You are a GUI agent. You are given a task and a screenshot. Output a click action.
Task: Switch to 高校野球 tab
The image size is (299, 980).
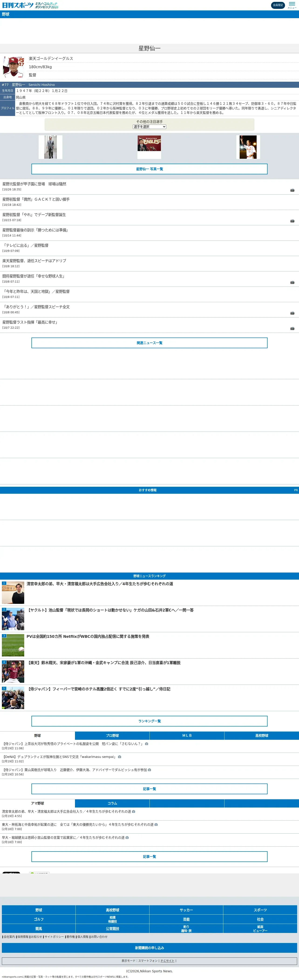pos(262,735)
